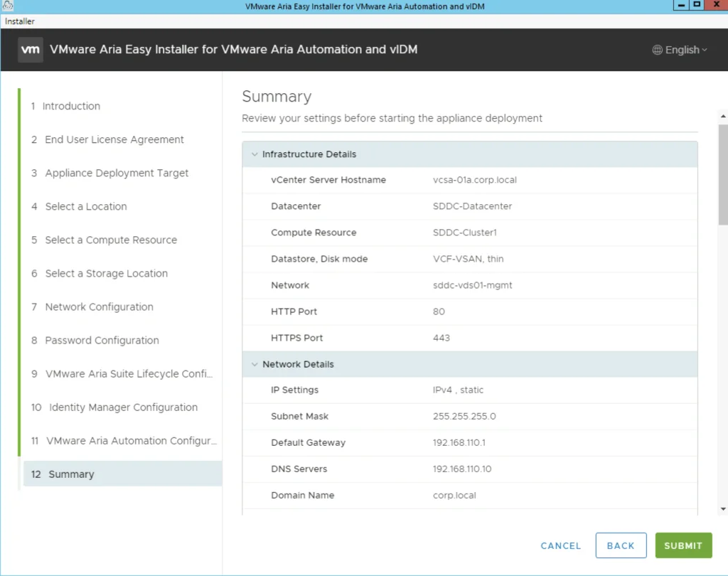This screenshot has height=576, width=728.
Task: Go to Select a Compute Resource step
Action: 104,240
